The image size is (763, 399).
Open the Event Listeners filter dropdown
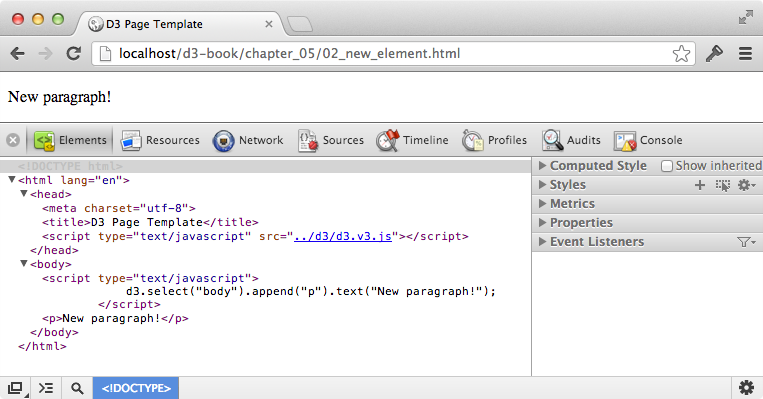coord(746,242)
